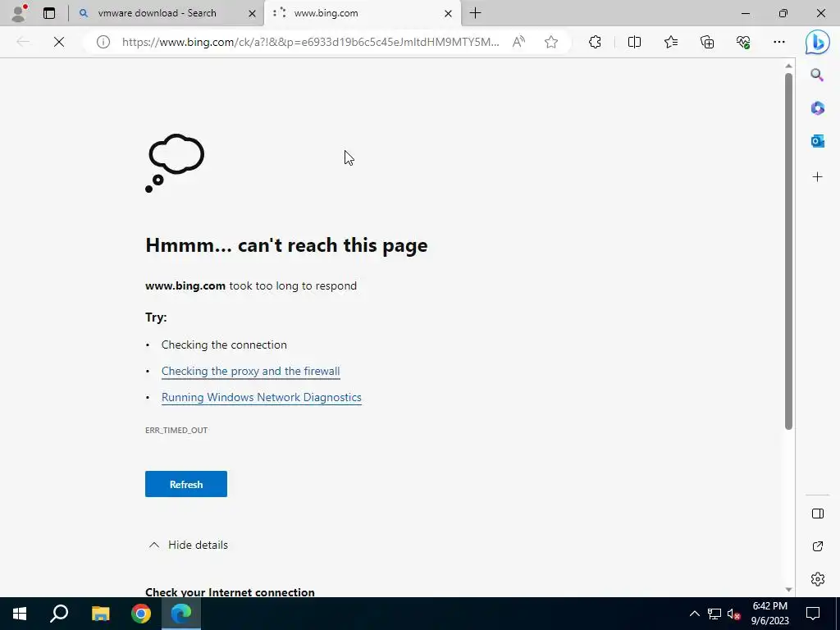View site information icon in address bar
The image size is (840, 630).
(103, 42)
